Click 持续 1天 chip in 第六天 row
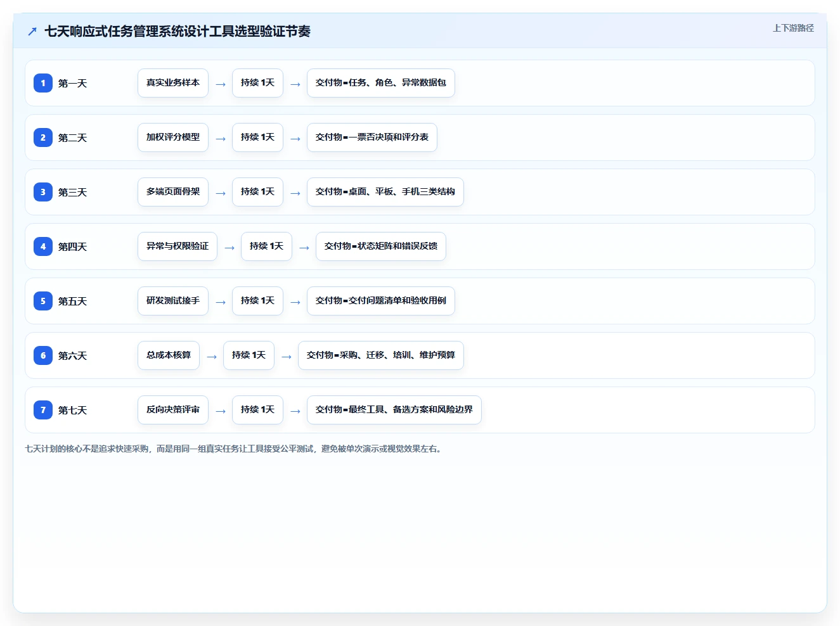This screenshot has height=626, width=840. (249, 355)
